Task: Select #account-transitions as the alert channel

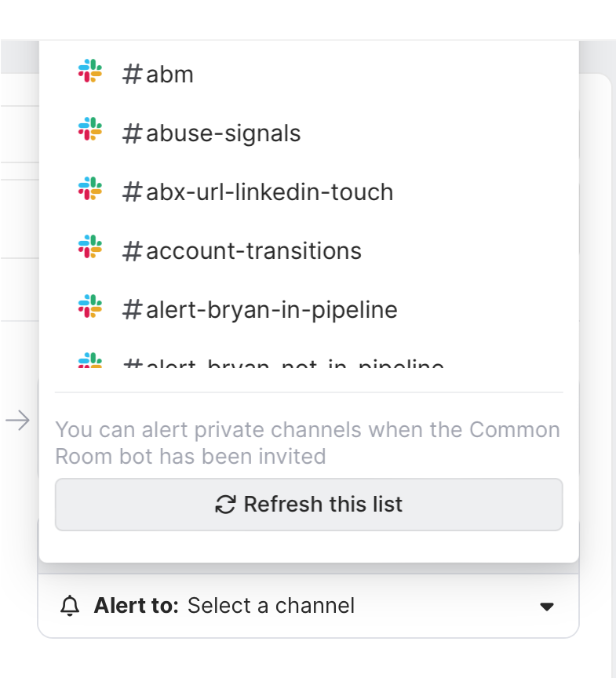Action: tap(242, 251)
